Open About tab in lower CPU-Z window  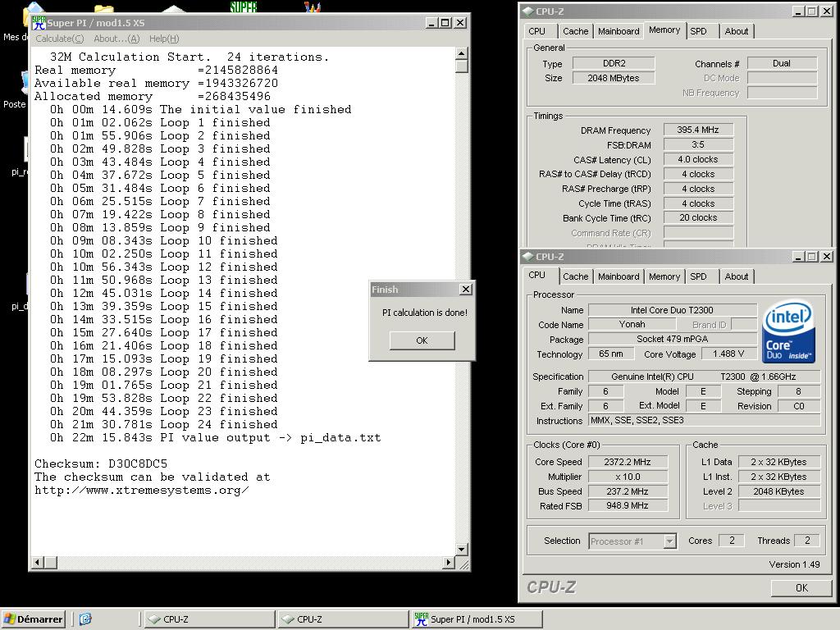[x=737, y=276]
